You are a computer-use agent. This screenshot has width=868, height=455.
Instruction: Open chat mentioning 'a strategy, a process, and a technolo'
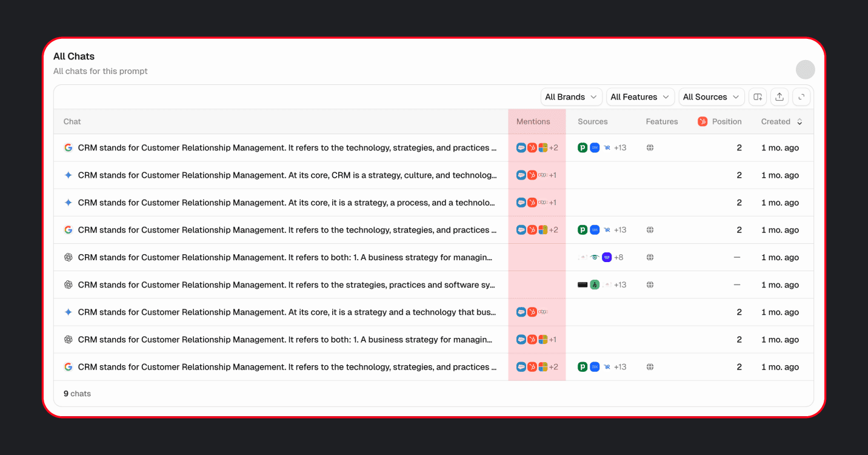[x=287, y=203]
